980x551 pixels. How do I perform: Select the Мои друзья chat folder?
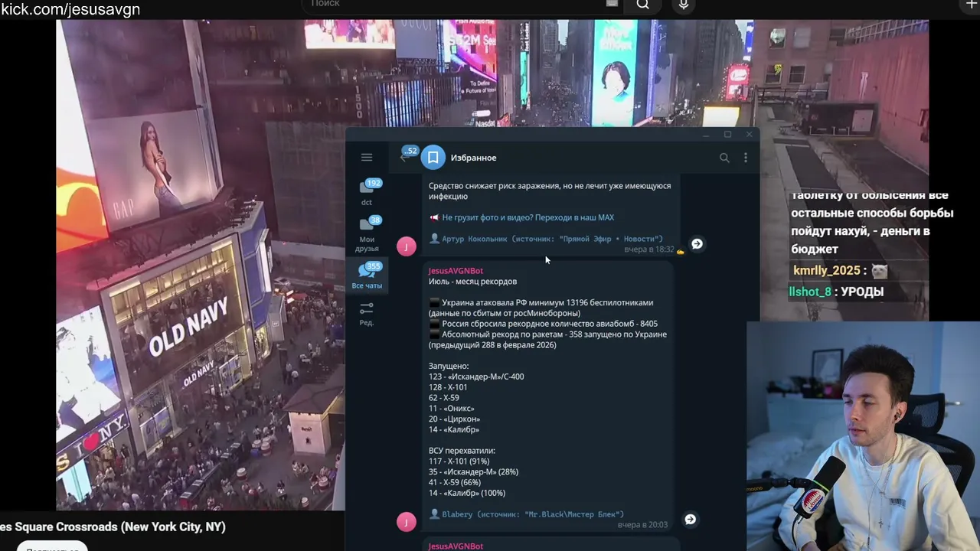click(x=367, y=234)
